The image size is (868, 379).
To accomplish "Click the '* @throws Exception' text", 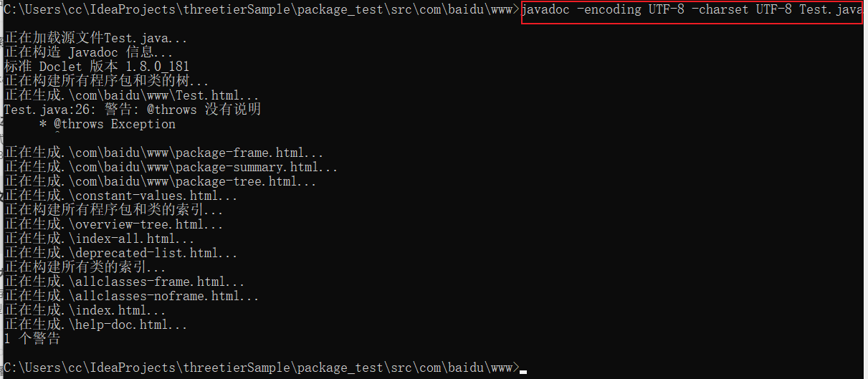I will coord(108,124).
